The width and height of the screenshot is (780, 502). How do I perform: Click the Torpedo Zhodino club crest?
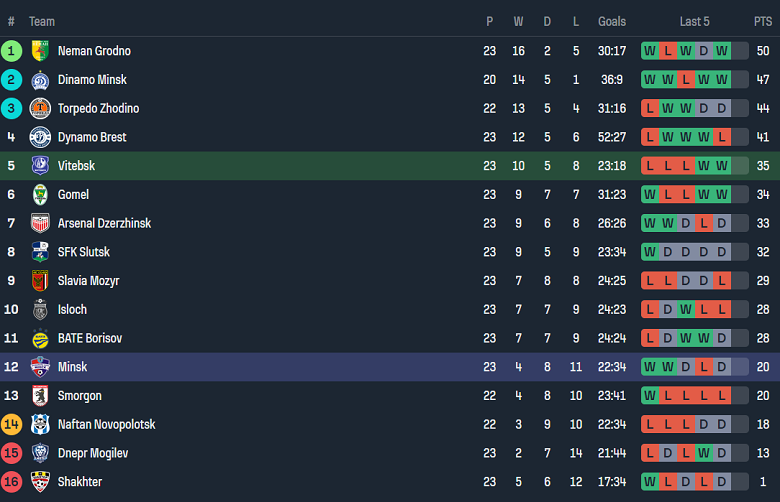(40, 109)
